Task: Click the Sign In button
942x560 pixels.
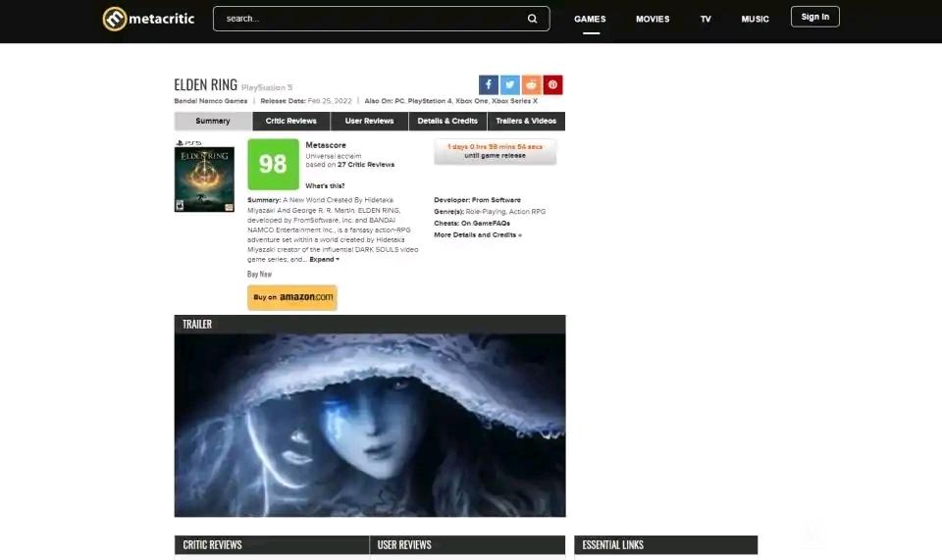Action: coord(814,17)
